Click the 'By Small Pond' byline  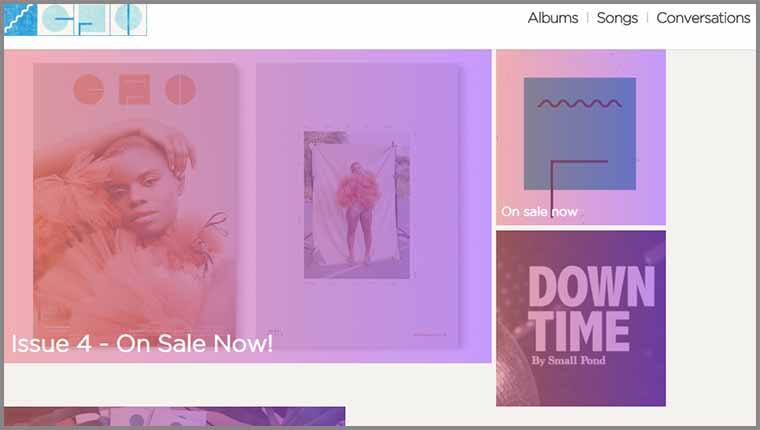tap(569, 360)
